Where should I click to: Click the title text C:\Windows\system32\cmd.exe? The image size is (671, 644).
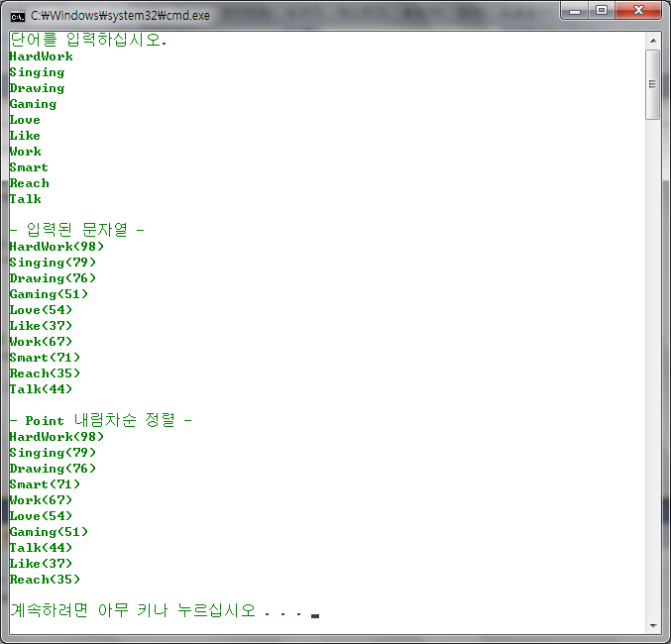pos(120,16)
